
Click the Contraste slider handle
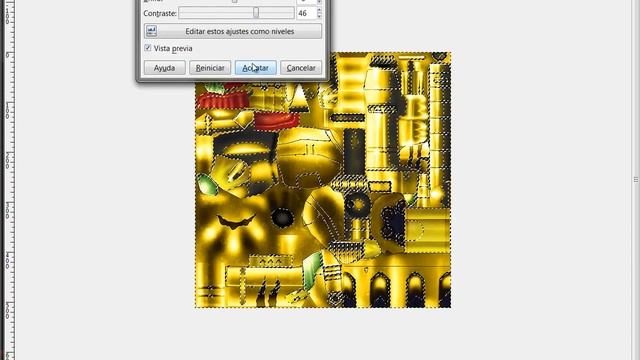[x=256, y=13]
